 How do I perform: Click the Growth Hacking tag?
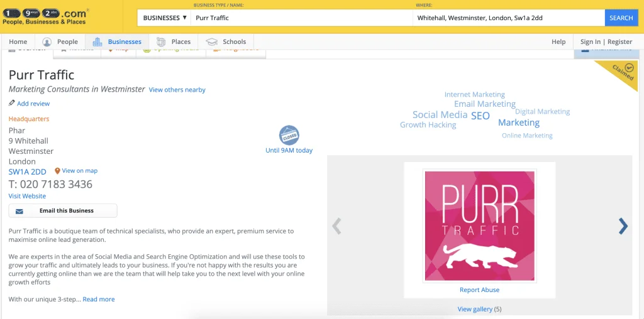[428, 125]
